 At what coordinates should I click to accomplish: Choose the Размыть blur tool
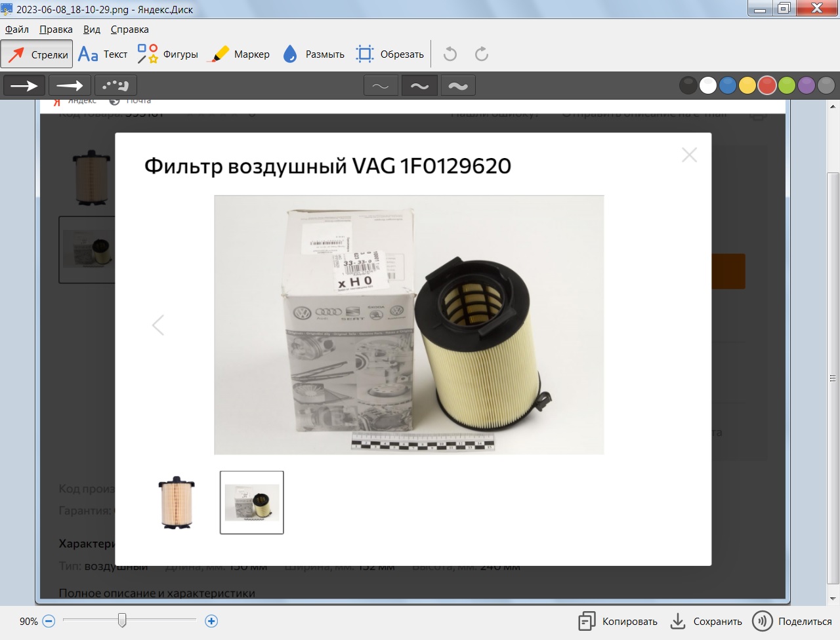[314, 54]
